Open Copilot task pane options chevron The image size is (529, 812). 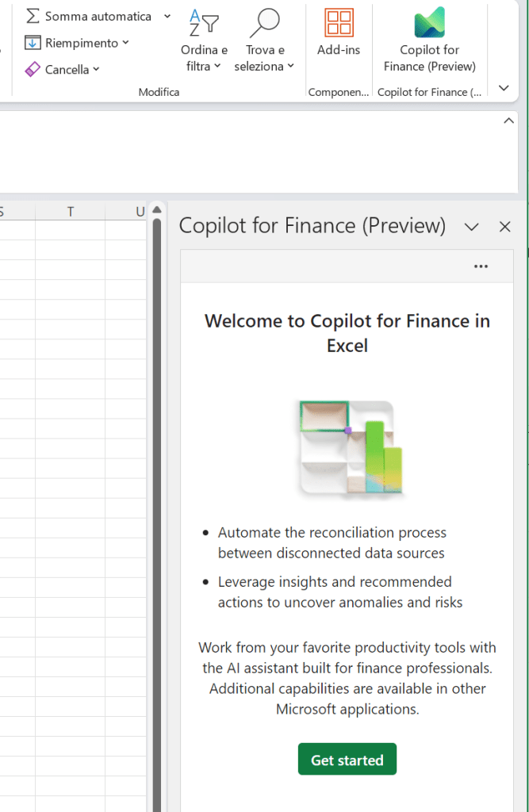(x=471, y=227)
